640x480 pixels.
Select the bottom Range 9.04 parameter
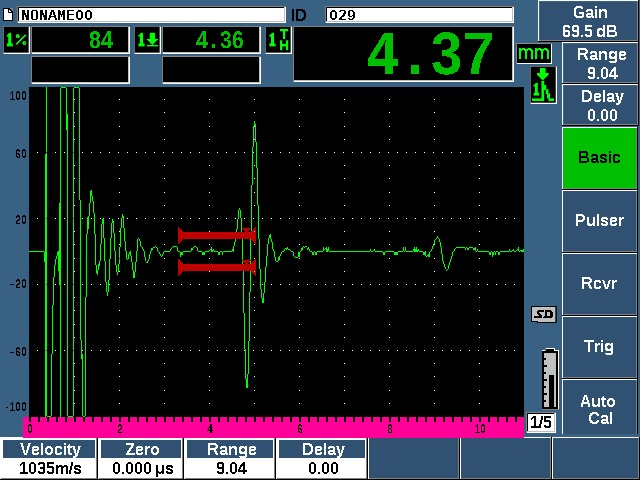tap(231, 459)
